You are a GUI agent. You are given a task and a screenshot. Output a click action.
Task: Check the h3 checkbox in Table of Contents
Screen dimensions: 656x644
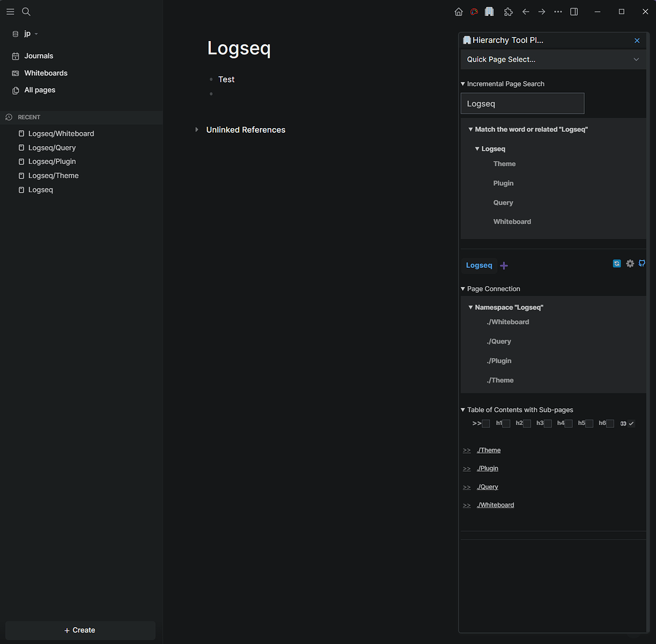tap(547, 423)
